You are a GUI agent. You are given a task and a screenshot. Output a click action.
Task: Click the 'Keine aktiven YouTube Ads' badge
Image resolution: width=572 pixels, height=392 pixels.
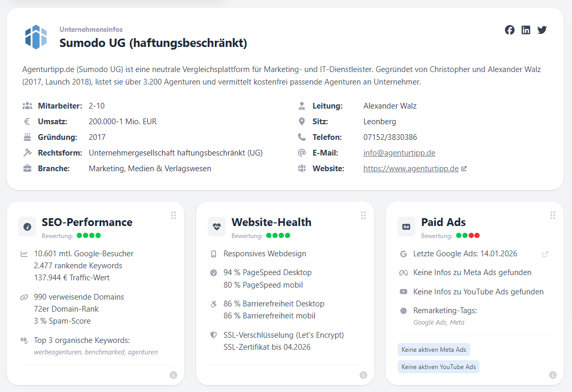[438, 367]
